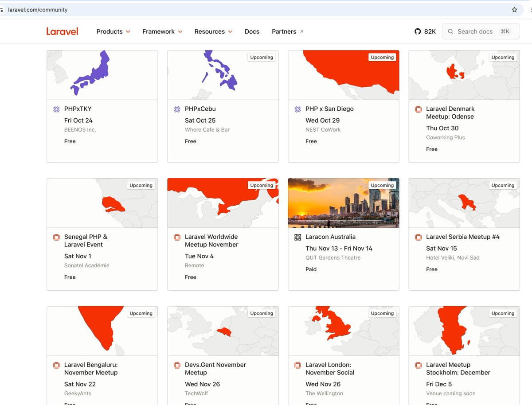
Task: Click Devs.Gent meetup icon
Action: pos(177,365)
